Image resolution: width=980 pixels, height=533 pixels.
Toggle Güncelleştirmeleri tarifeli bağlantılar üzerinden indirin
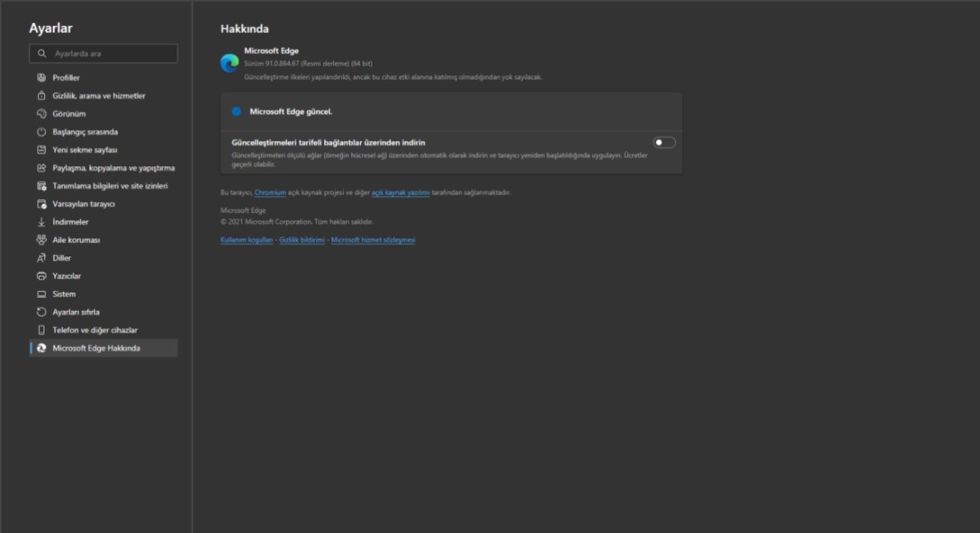(x=664, y=142)
